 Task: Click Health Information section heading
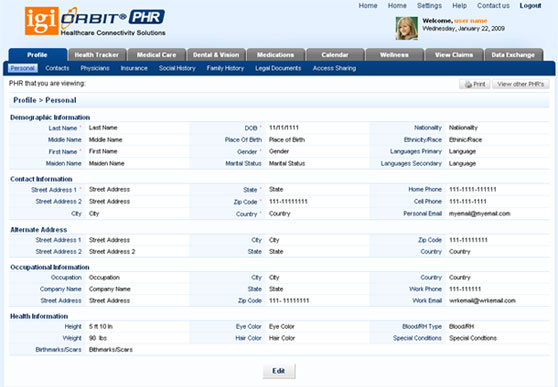39,316
